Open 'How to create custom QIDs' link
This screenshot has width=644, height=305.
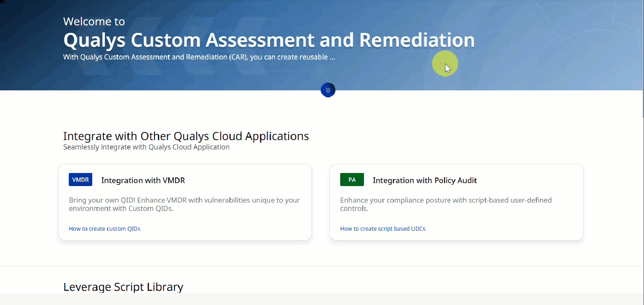click(105, 229)
